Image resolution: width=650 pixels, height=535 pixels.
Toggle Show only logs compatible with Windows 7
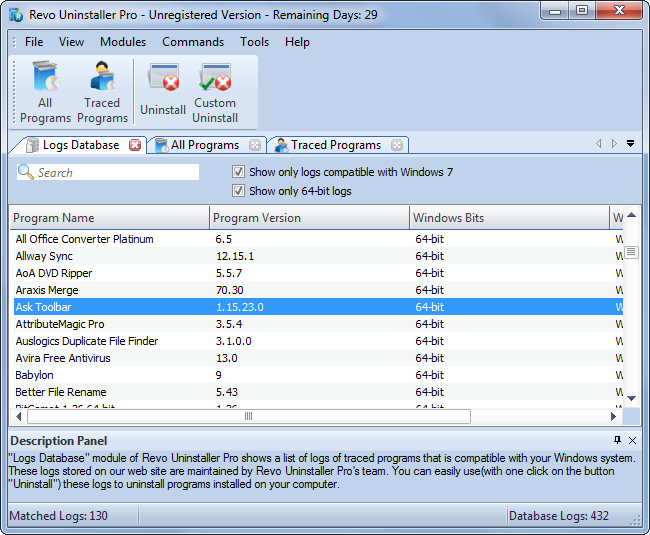(238, 172)
